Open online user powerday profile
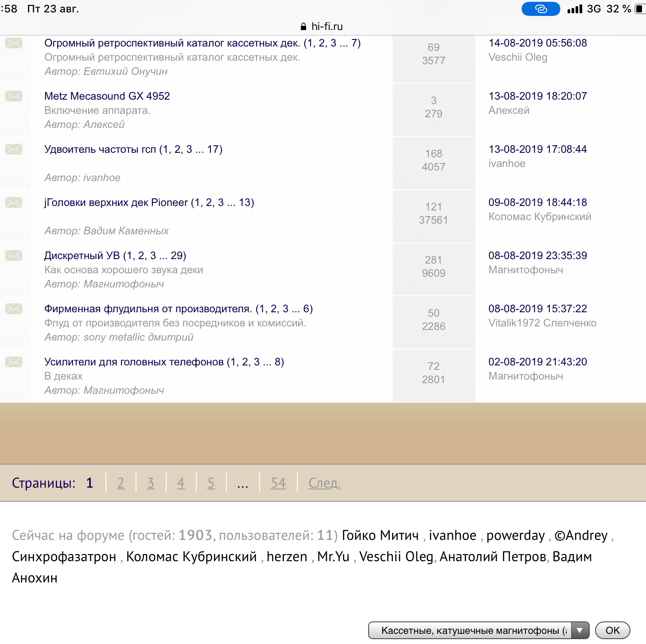 515,535
